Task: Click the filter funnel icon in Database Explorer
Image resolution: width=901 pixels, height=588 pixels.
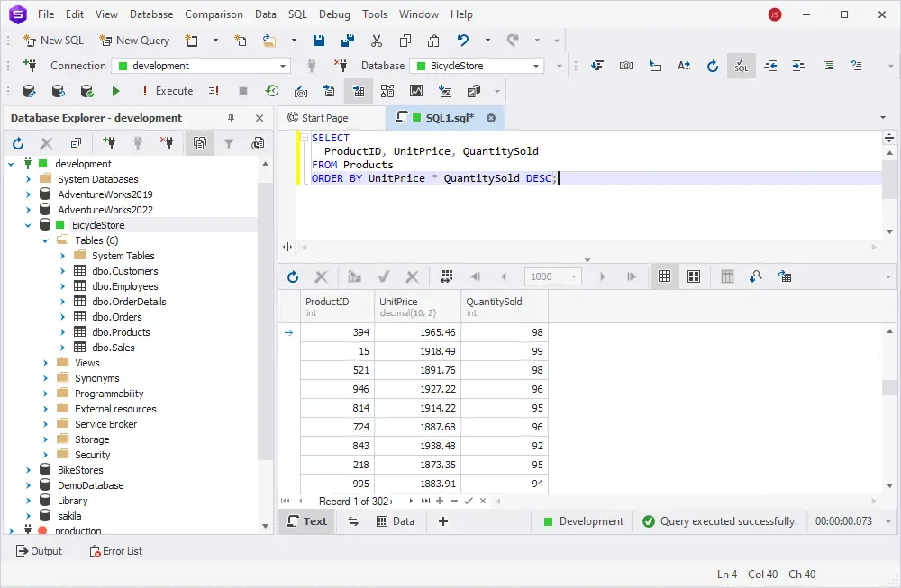Action: click(229, 143)
